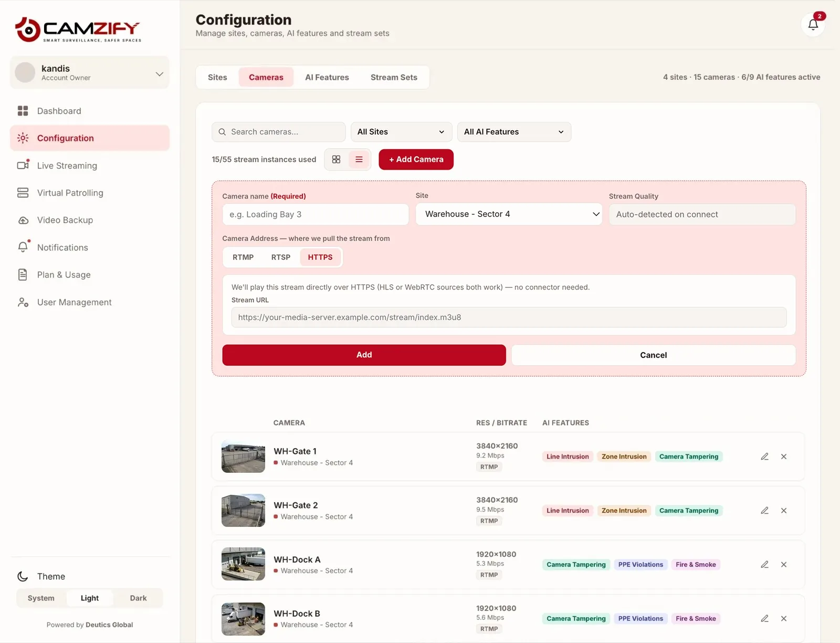The image size is (840, 643).
Task: Click the Virtual Patrolling icon
Action: 23,193
